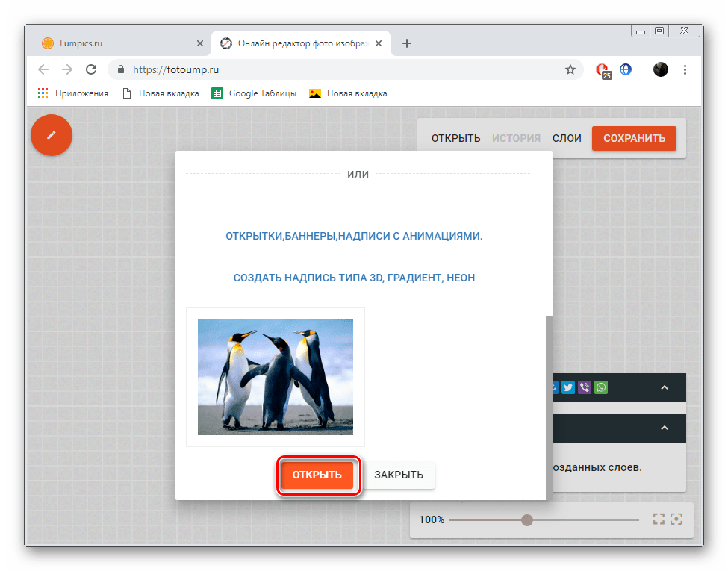This screenshot has height=571, width=728.
Task: Share via the Twitter icon
Action: tap(568, 387)
